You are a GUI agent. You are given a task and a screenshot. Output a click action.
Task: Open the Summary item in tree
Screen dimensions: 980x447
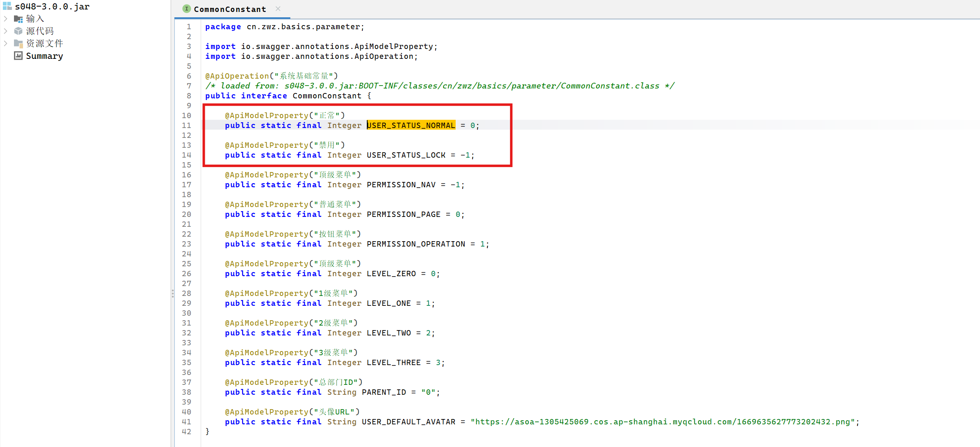click(44, 56)
